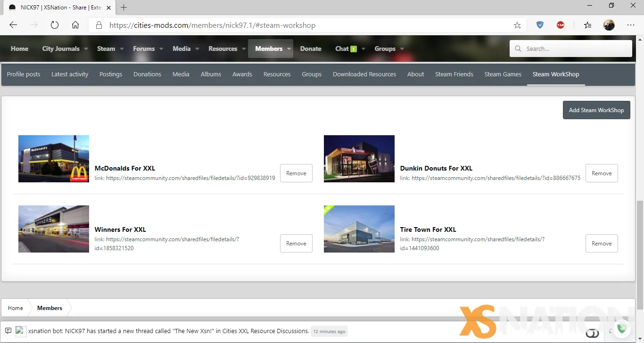Expand the Resources dropdown arrow

tap(244, 49)
